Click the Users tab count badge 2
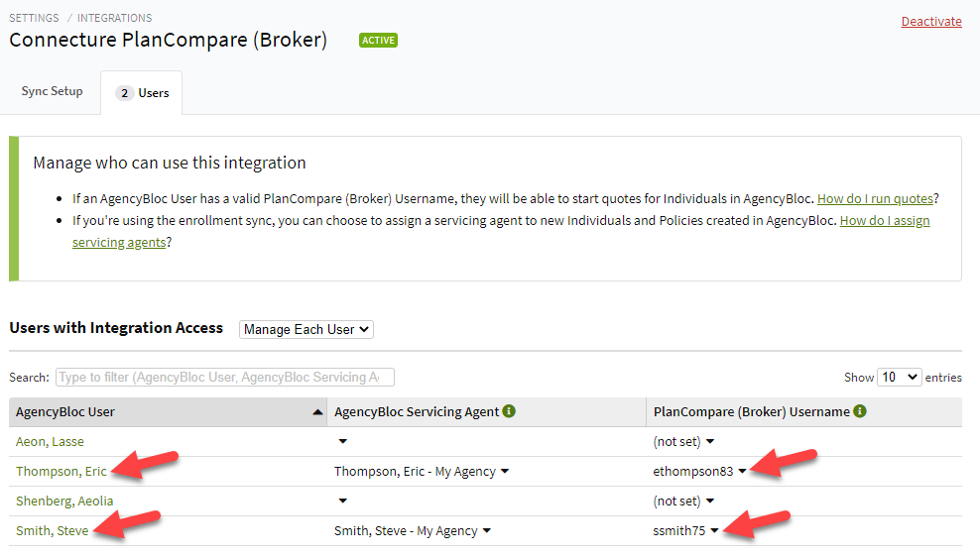Viewport: 980px width, 558px height. click(x=124, y=93)
